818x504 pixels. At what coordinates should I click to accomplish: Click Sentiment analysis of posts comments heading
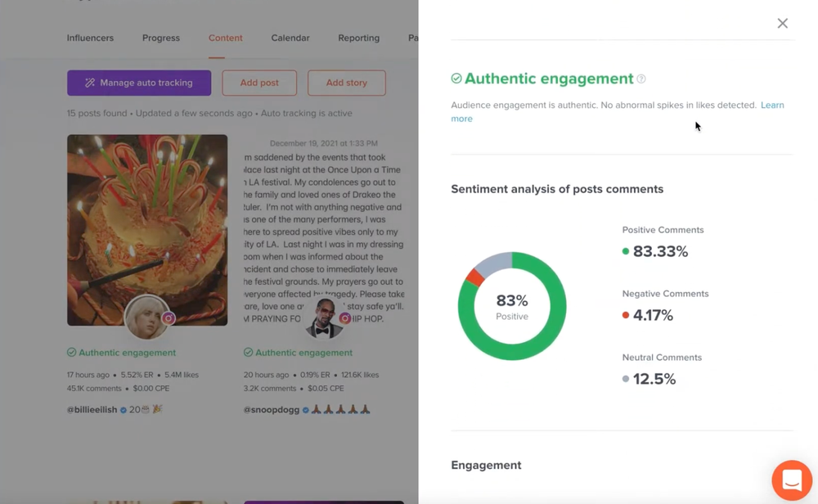click(x=557, y=189)
